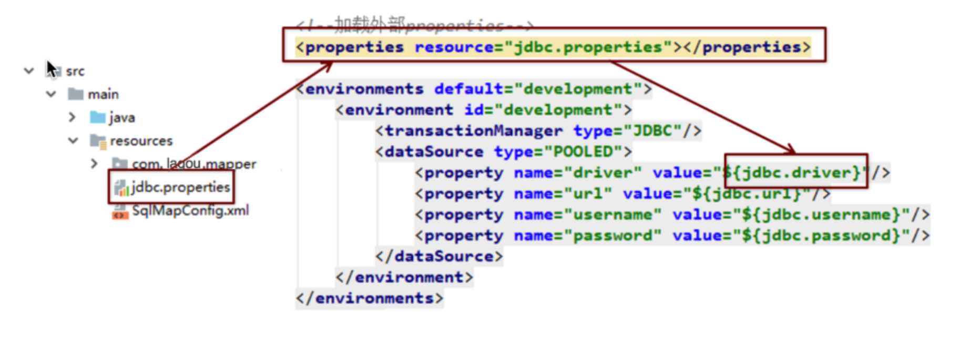
Task: Click the dataSource type="POOLED" opening tag
Action: (503, 152)
